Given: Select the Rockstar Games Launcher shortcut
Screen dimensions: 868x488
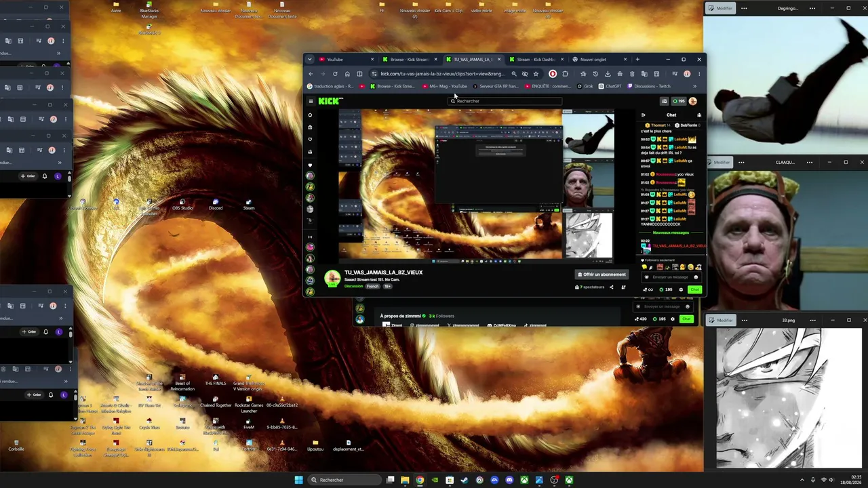Looking at the screenshot, I should click(249, 405).
